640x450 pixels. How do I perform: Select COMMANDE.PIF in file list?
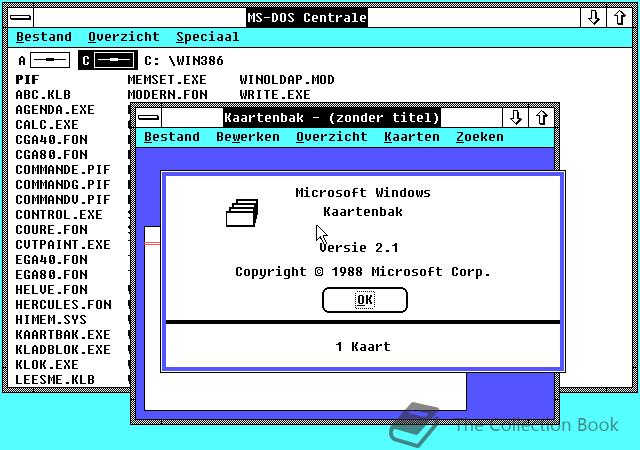(63, 170)
